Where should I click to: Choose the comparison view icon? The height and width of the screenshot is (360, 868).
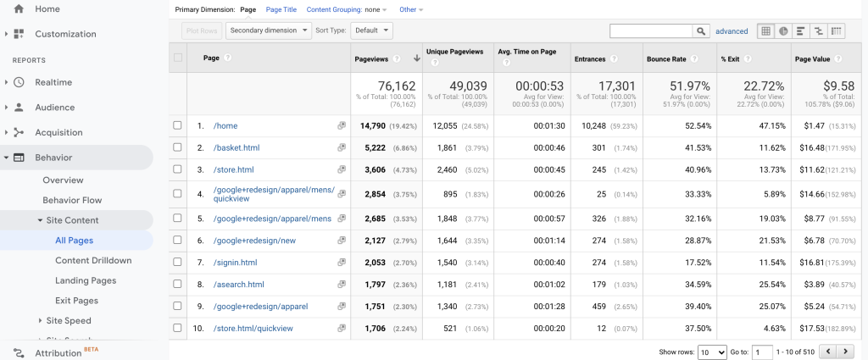pos(819,31)
